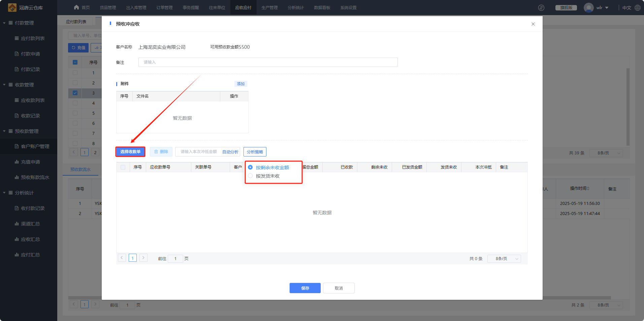Toggle header checkbox in background list

click(x=75, y=62)
